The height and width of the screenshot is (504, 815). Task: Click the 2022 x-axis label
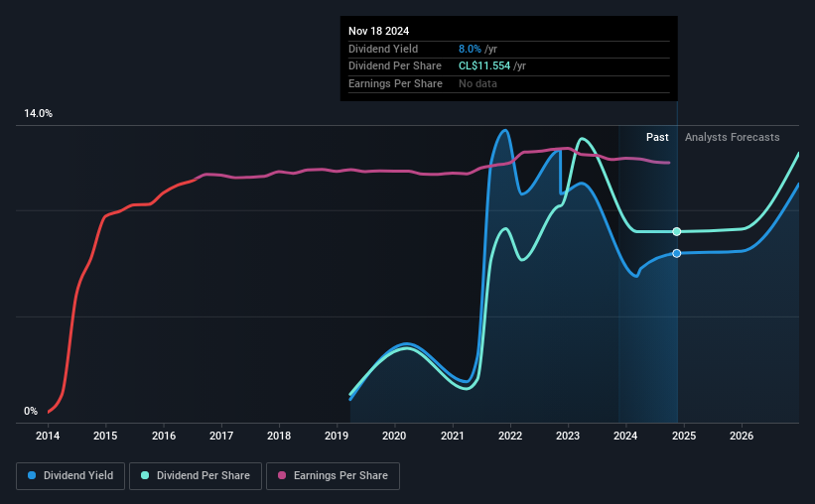click(510, 436)
